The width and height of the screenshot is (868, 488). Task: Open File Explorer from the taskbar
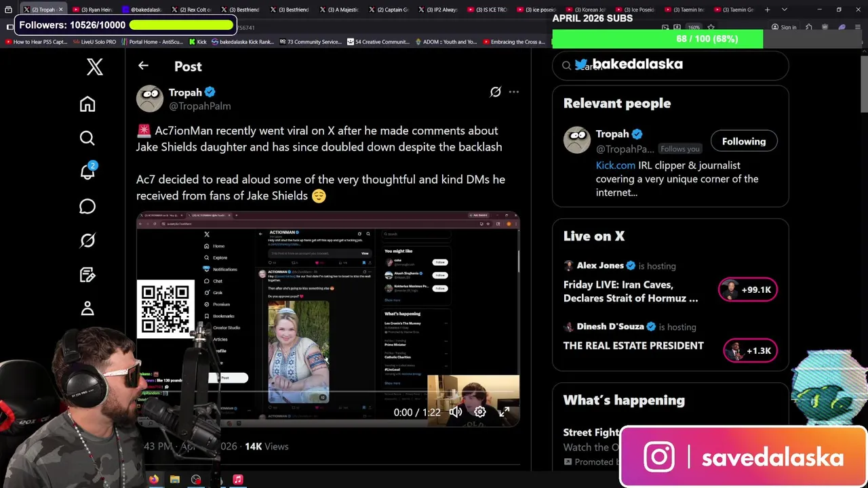[175, 479]
